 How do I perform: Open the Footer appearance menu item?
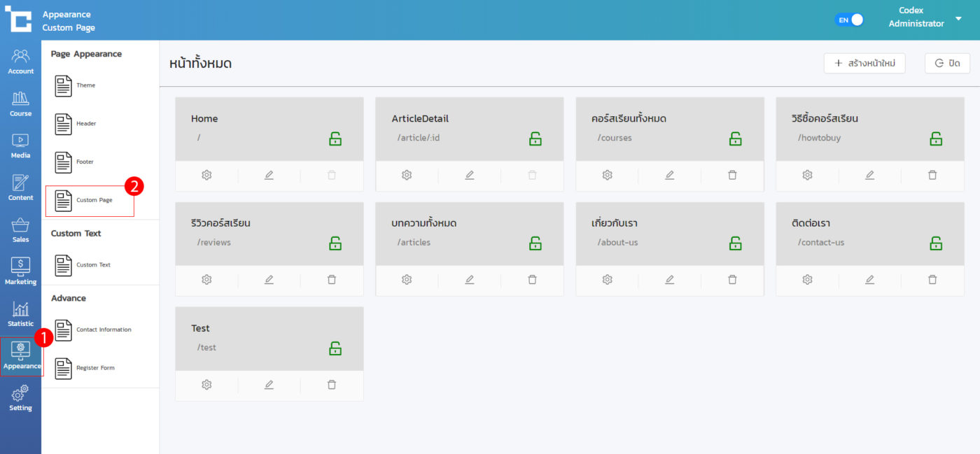point(84,162)
